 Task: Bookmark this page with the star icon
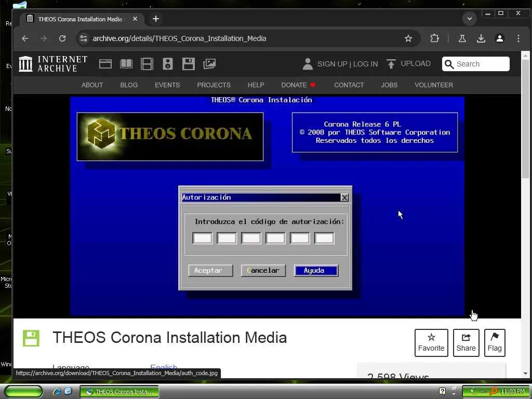tap(408, 38)
